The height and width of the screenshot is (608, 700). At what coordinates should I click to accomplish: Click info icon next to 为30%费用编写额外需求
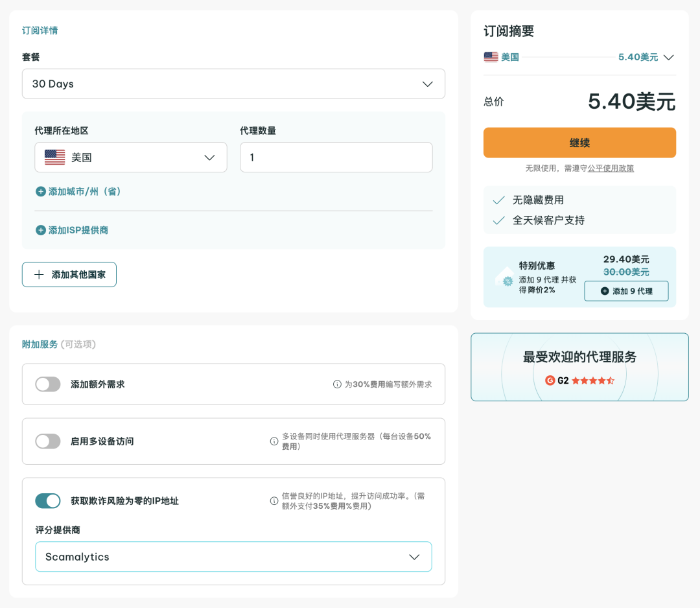337,384
